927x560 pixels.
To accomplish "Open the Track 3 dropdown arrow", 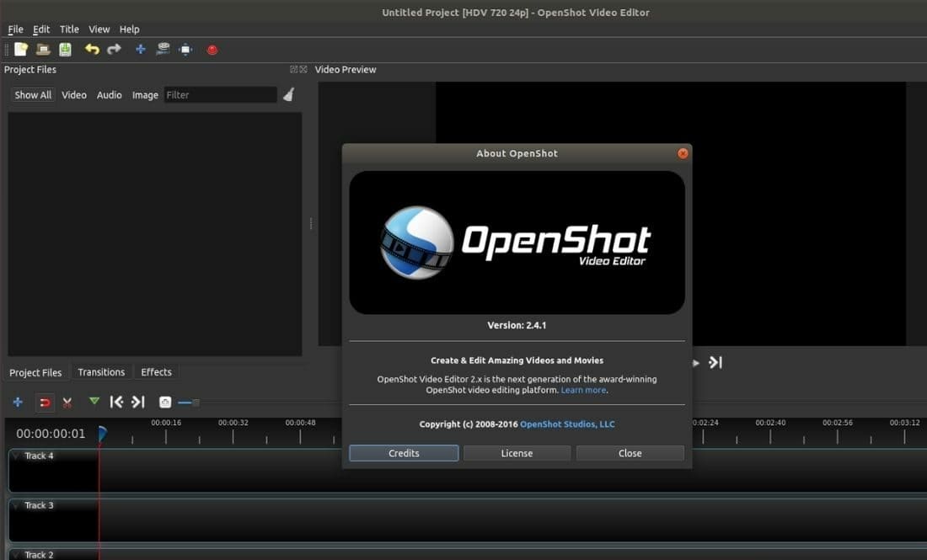I will pyautogui.click(x=16, y=505).
